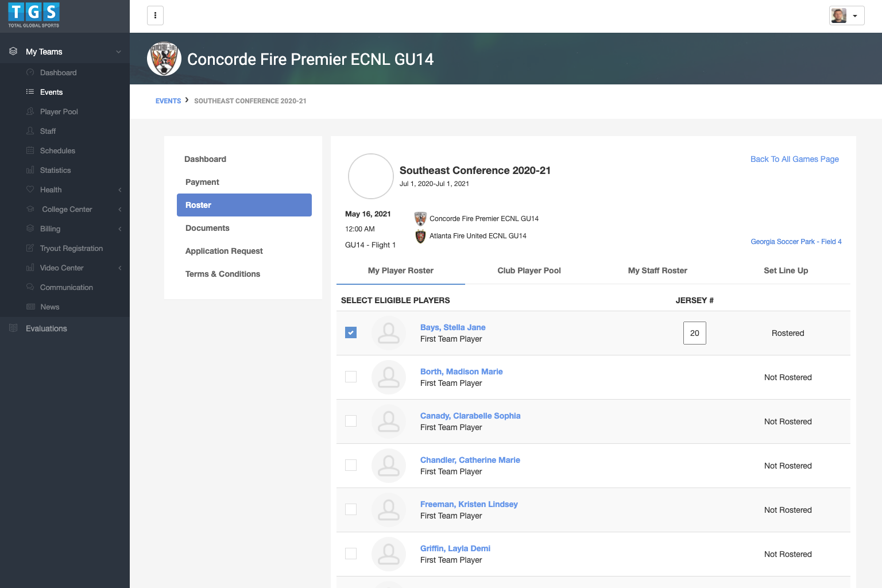This screenshot has height=588, width=882.
Task: Open News via its sidebar icon
Action: coord(31,307)
